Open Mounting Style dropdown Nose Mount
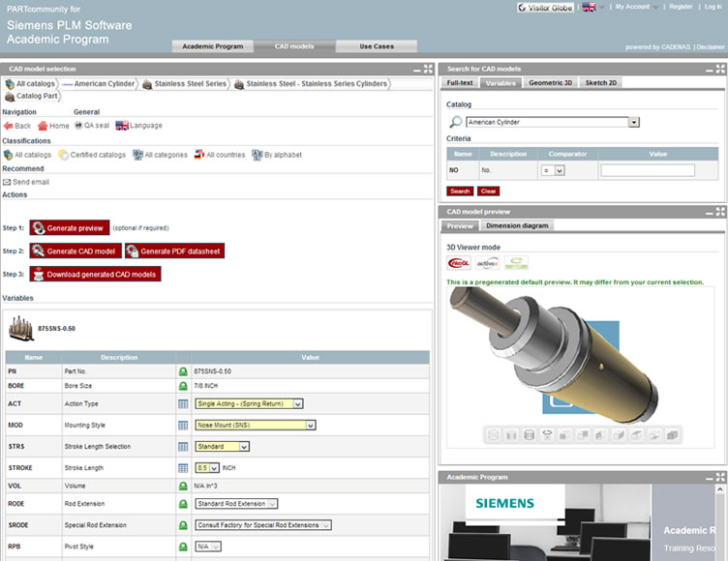The height and width of the screenshot is (561, 728). pos(256,425)
